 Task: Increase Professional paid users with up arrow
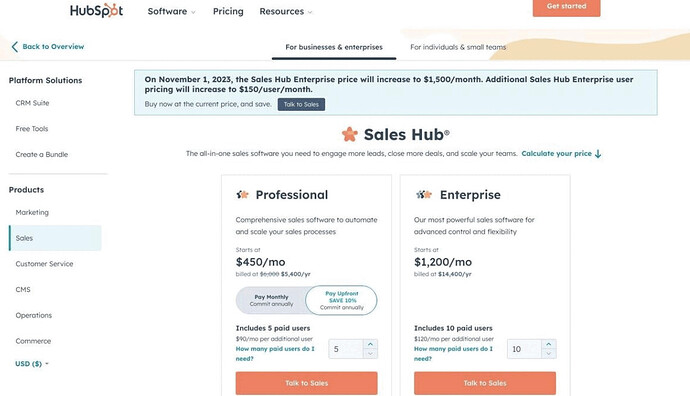[x=370, y=344]
